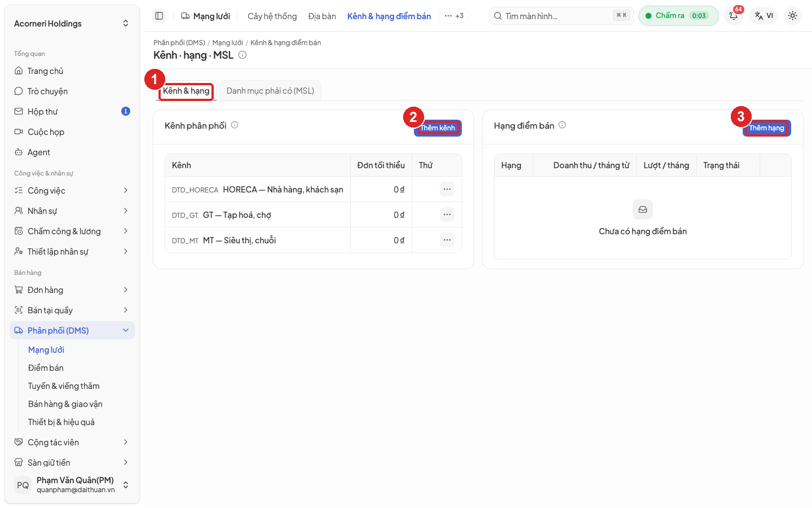The height and width of the screenshot is (508, 812).
Task: Open the actions menu for GT row
Action: pyautogui.click(x=447, y=214)
